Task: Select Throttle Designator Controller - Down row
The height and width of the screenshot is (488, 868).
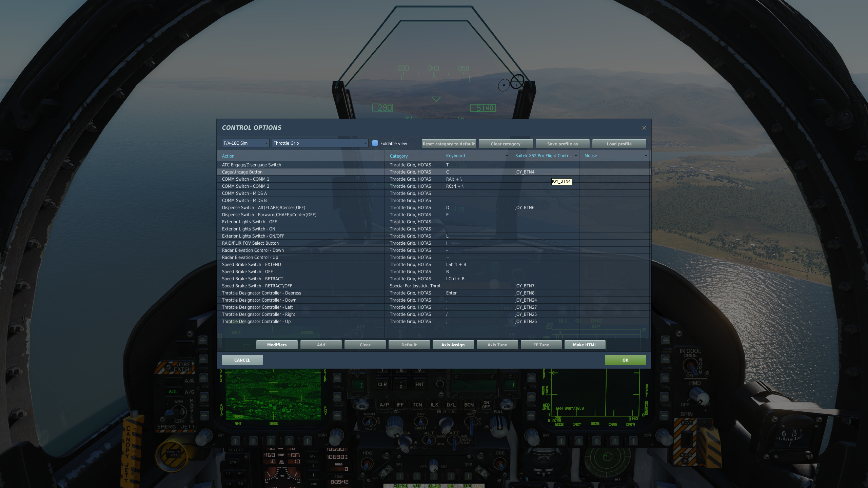Action: (433, 300)
